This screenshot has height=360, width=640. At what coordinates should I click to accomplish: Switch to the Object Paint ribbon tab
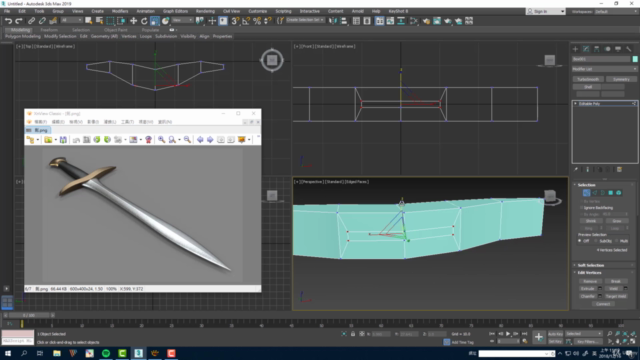[x=116, y=30]
